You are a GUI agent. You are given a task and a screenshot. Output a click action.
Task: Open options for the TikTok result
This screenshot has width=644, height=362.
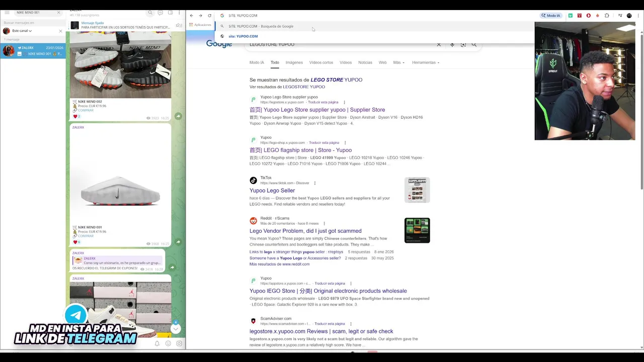315,183
